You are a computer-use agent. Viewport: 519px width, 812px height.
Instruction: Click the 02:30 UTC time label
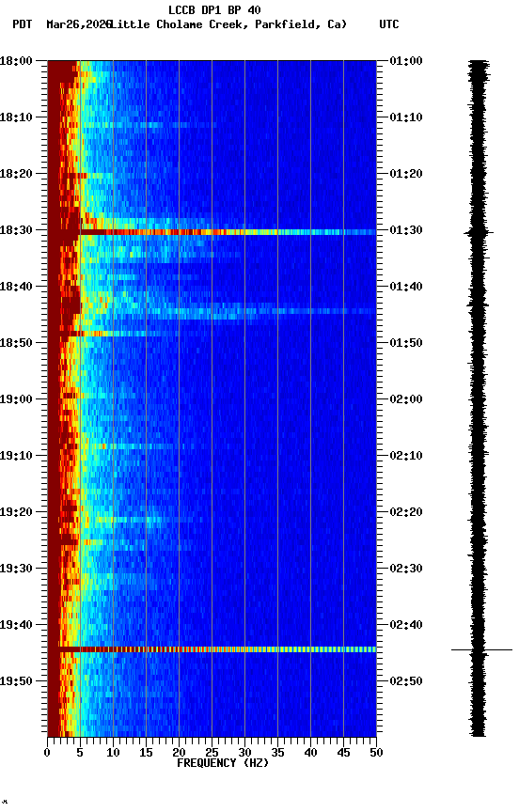(x=406, y=569)
